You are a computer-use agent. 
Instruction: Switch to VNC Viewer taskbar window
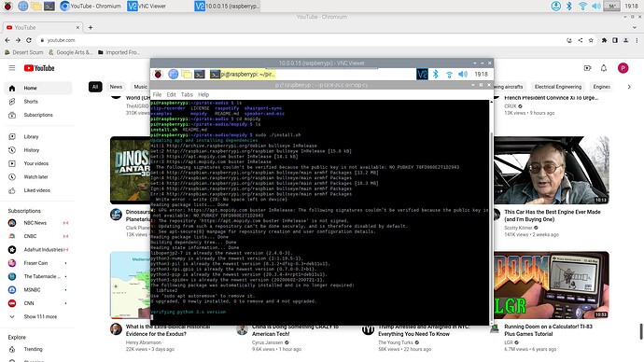pos(147,6)
